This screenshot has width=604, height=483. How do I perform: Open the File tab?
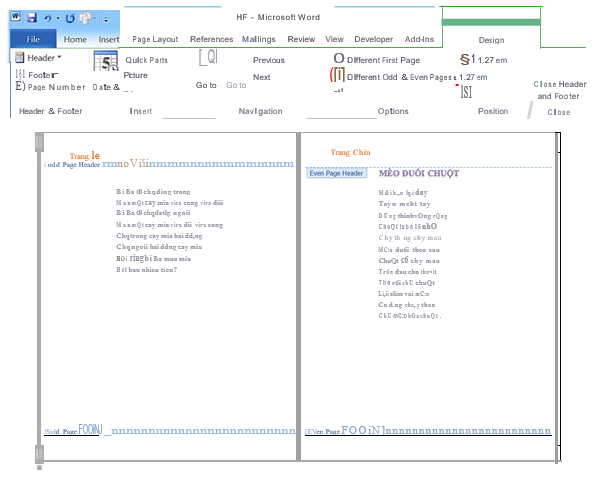pyautogui.click(x=32, y=39)
